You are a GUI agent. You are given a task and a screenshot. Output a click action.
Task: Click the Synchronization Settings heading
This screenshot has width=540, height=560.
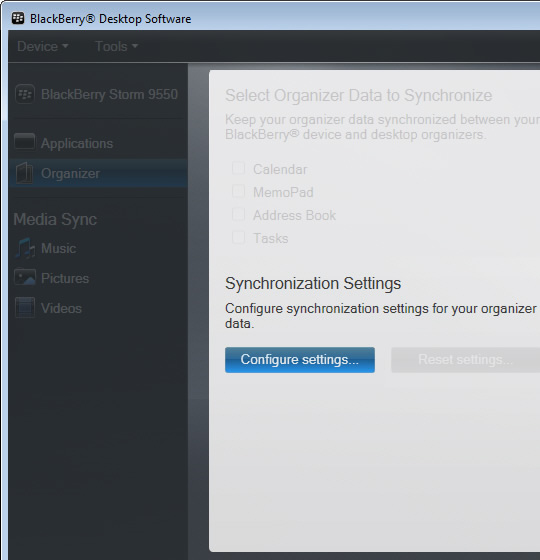tap(313, 284)
